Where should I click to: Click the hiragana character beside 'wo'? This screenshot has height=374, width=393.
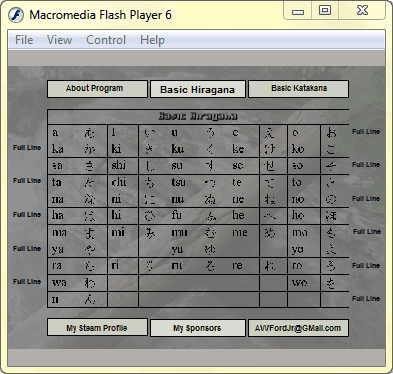tap(330, 283)
